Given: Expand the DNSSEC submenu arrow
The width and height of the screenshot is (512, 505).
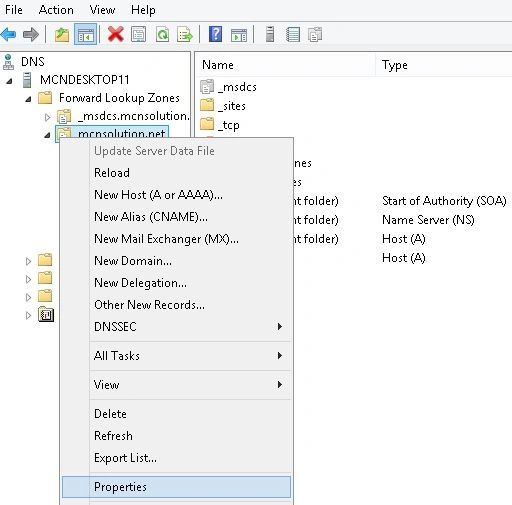Looking at the screenshot, I should [280, 326].
